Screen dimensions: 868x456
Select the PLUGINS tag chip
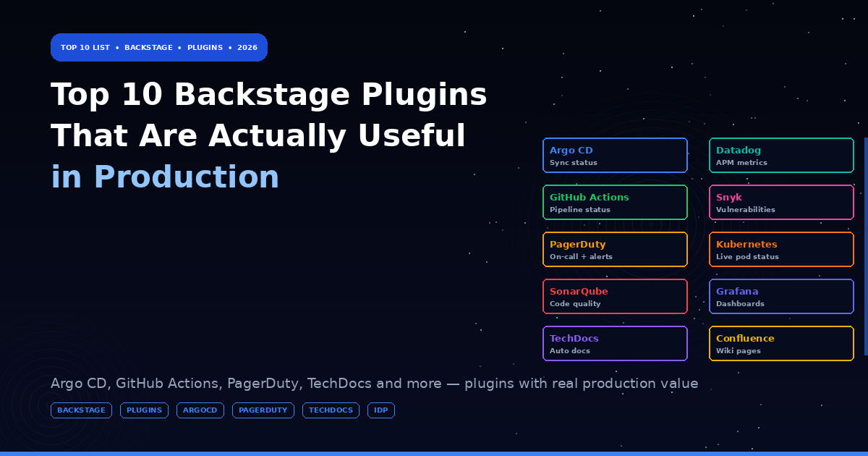pos(144,410)
